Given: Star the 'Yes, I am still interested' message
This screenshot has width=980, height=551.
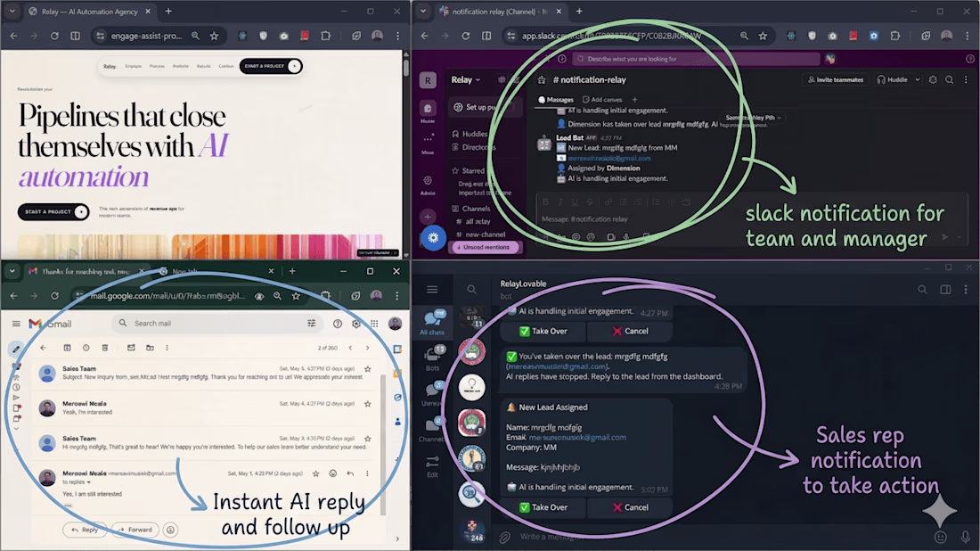Looking at the screenshot, I should [315, 473].
